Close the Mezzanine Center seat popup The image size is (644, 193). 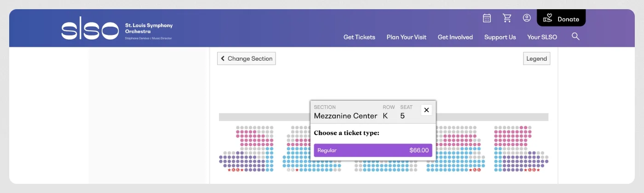(x=426, y=110)
